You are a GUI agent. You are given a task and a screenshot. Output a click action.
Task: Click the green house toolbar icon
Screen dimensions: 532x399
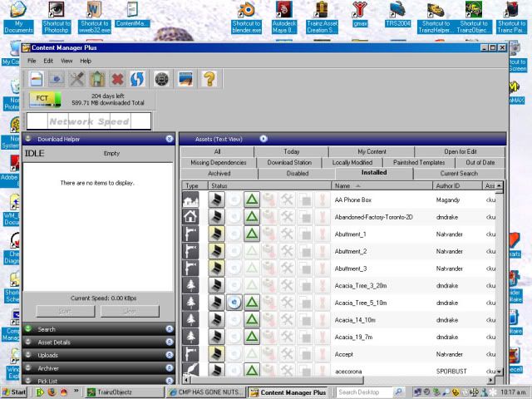97,79
